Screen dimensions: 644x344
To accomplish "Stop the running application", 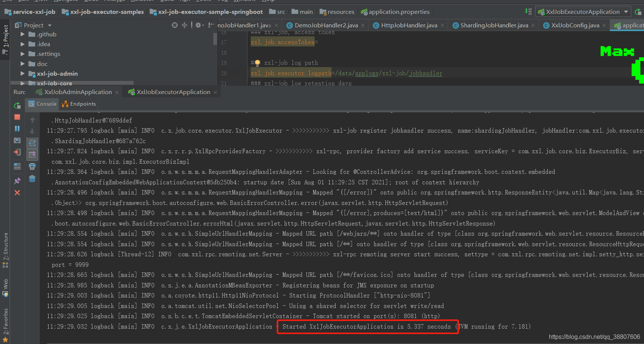I will pyautogui.click(x=17, y=117).
